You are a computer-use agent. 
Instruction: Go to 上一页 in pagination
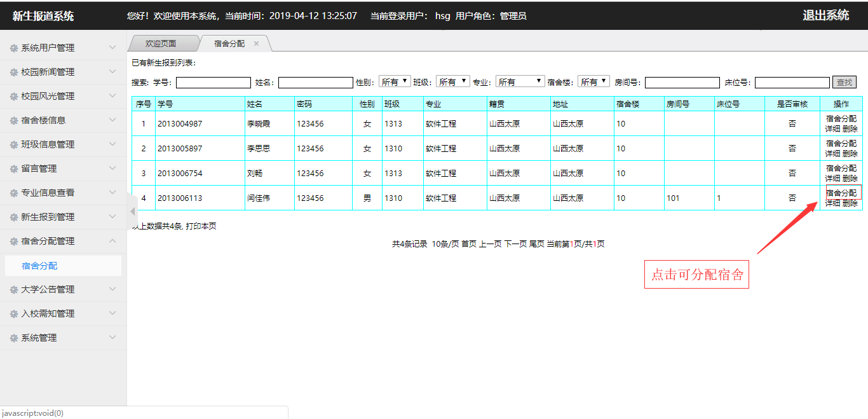point(491,244)
